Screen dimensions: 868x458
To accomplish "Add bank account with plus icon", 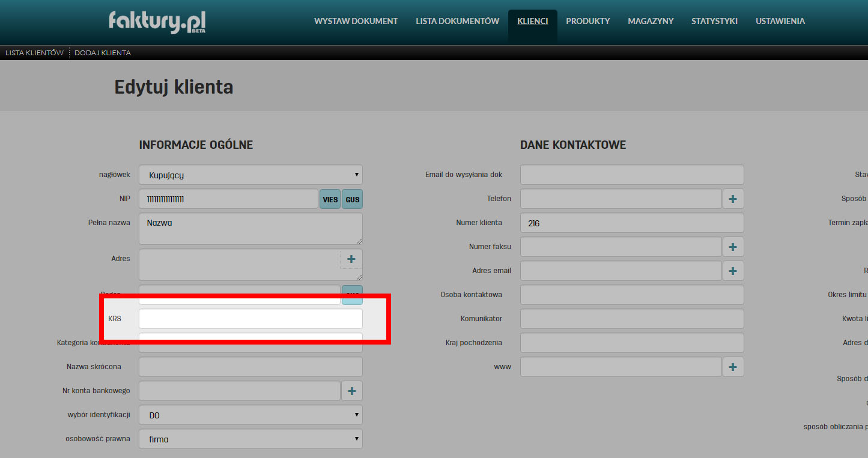I will (x=352, y=391).
